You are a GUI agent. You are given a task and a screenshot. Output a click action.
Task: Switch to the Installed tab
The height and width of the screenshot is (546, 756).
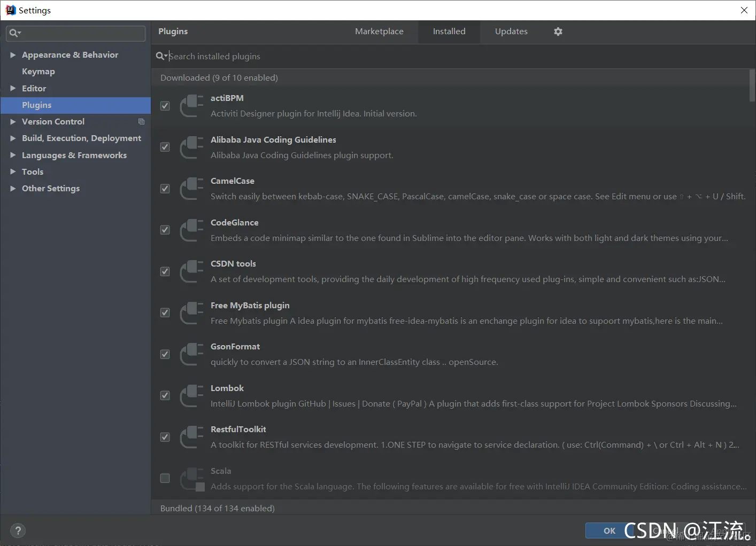[x=449, y=32]
